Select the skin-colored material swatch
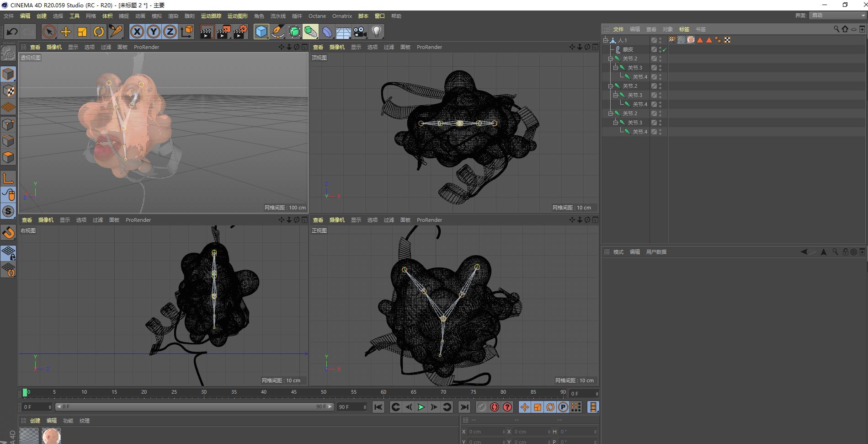This screenshot has height=444, width=868. 51,435
